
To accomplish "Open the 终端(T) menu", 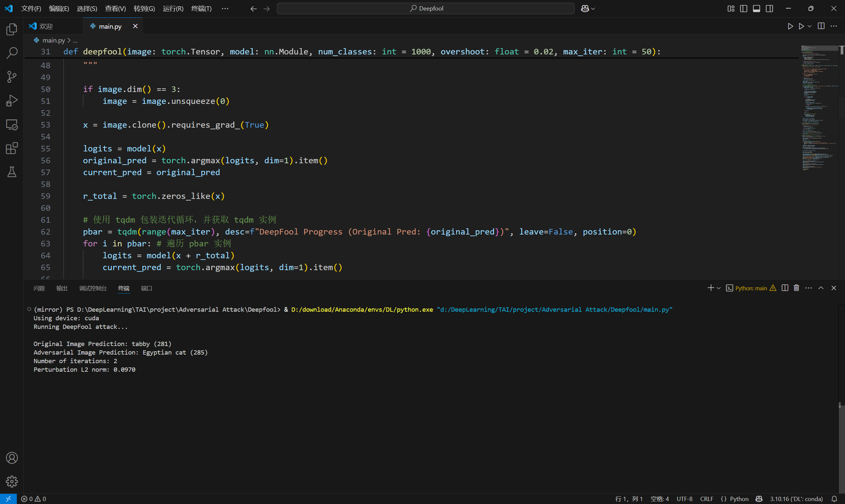I will point(201,9).
